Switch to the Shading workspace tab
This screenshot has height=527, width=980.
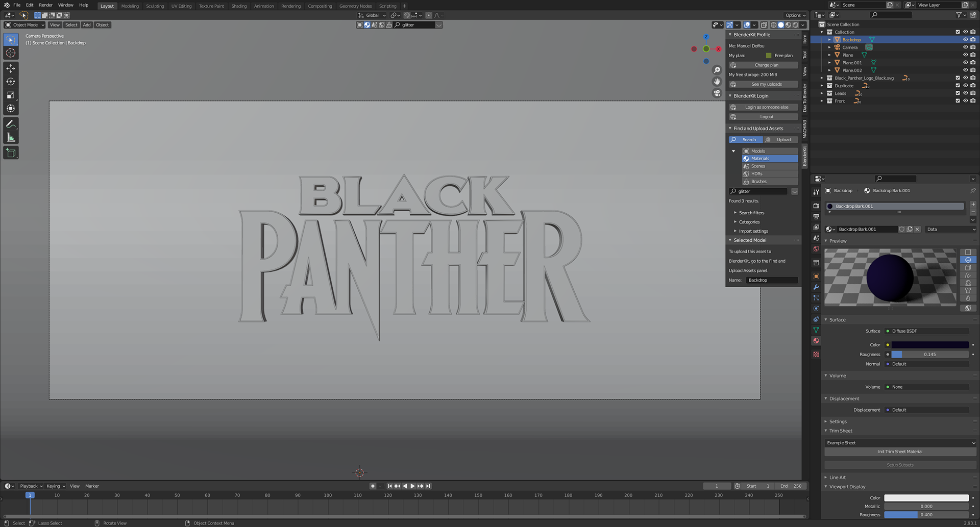(x=239, y=6)
